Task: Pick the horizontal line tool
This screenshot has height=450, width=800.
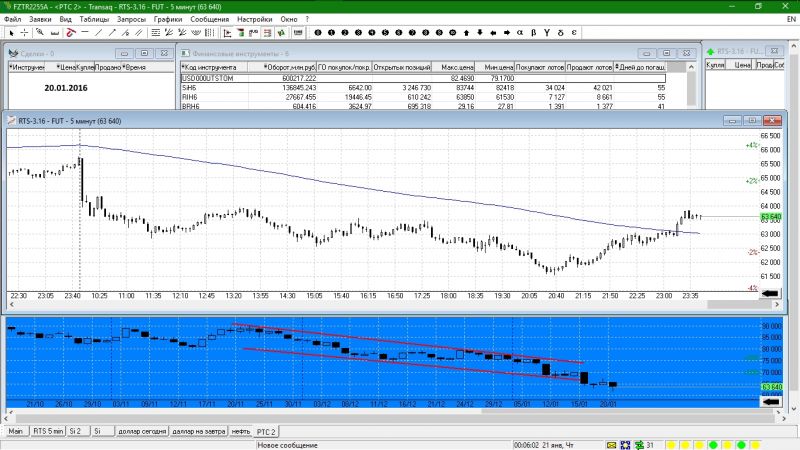Action: [x=85, y=32]
